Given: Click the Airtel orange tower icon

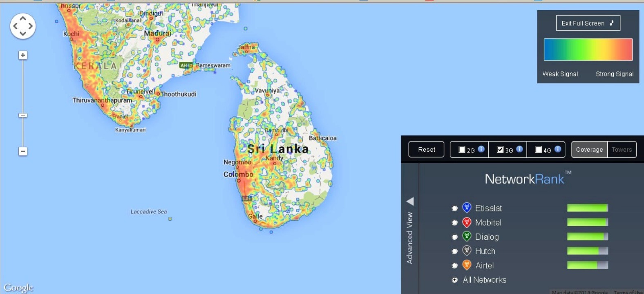Looking at the screenshot, I should (467, 265).
